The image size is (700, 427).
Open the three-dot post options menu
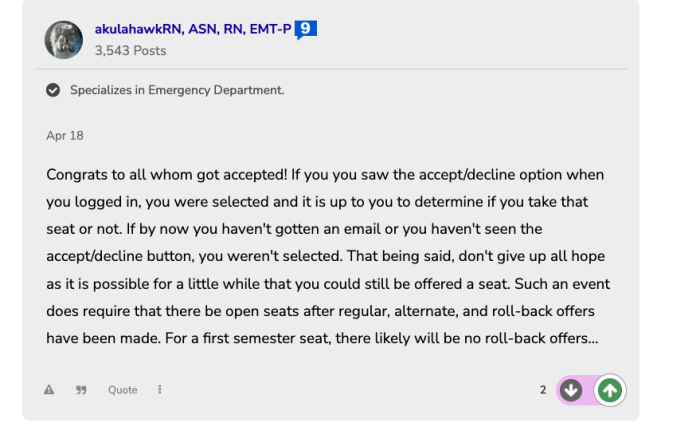(x=160, y=390)
